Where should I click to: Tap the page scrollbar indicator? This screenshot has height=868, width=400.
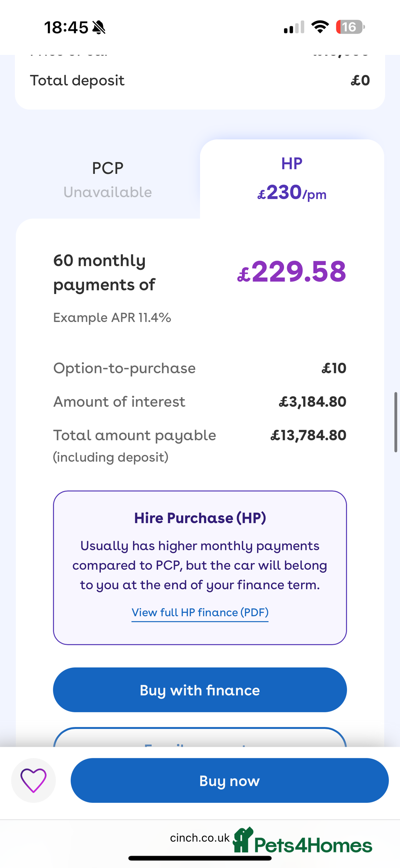396,422
